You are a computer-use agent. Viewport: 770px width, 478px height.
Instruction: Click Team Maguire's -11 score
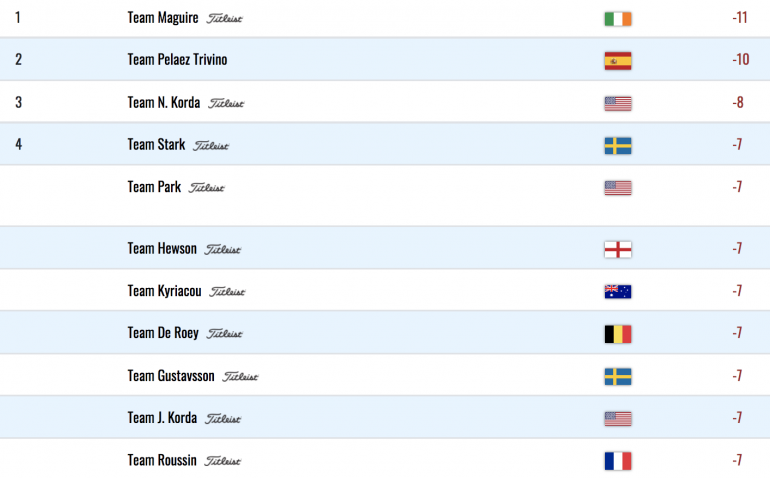tap(740, 18)
